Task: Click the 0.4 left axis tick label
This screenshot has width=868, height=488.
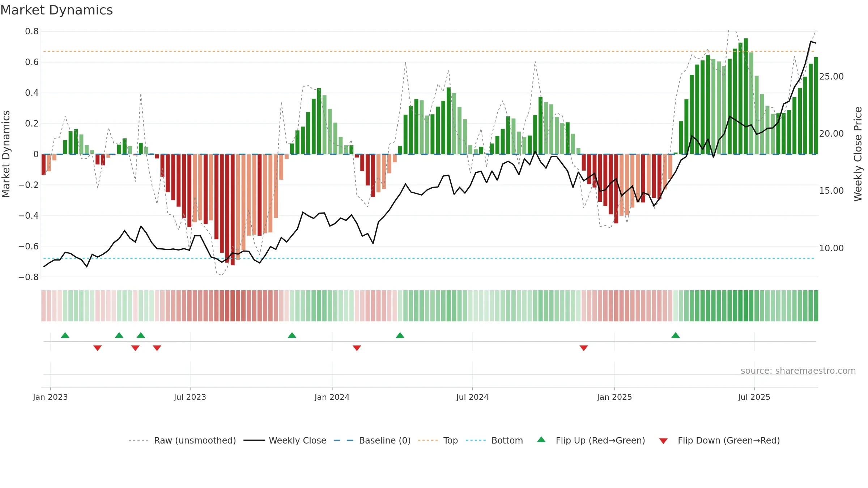Action: 32,93
